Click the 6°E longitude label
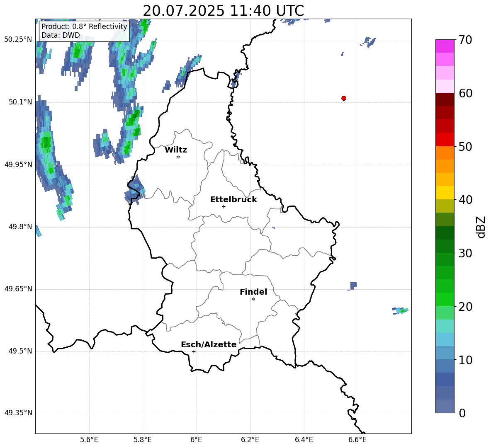The width and height of the screenshot is (491, 448). [196, 440]
